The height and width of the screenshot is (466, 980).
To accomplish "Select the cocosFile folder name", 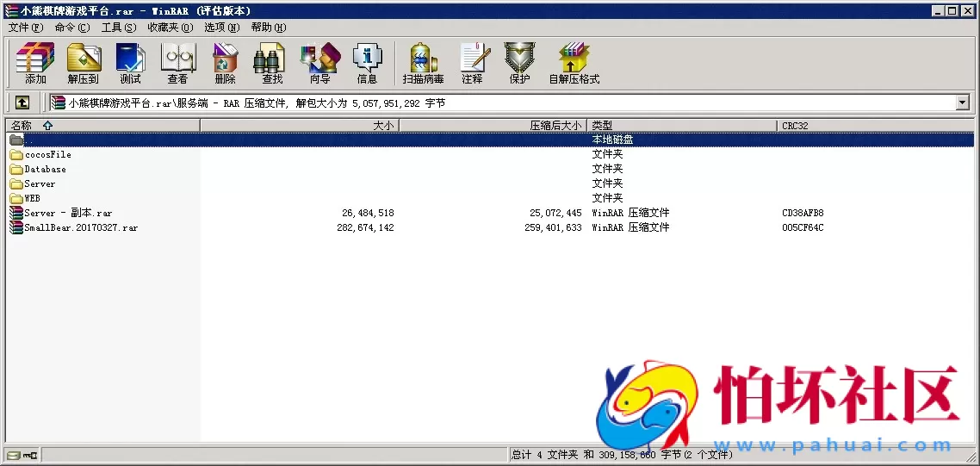I will coord(48,154).
